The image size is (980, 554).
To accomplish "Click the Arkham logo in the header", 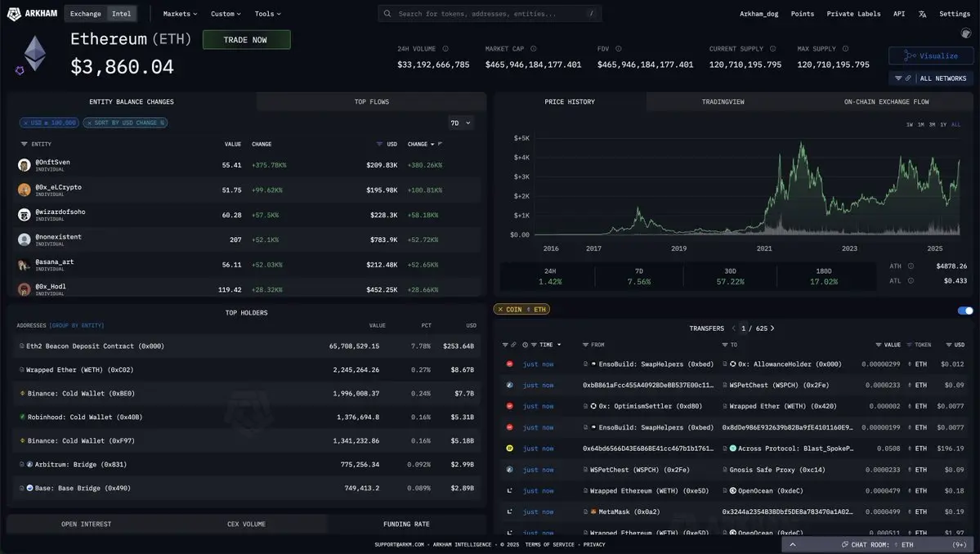I will click(32, 13).
